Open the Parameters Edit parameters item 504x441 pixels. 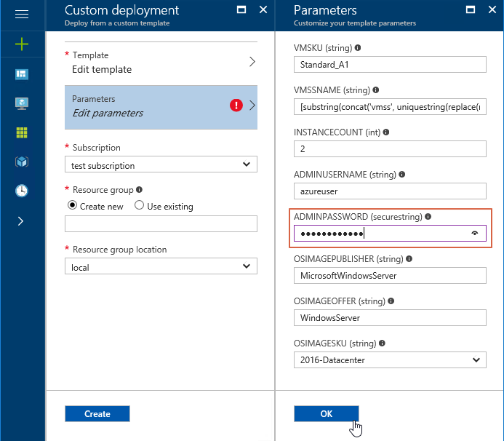(x=161, y=107)
